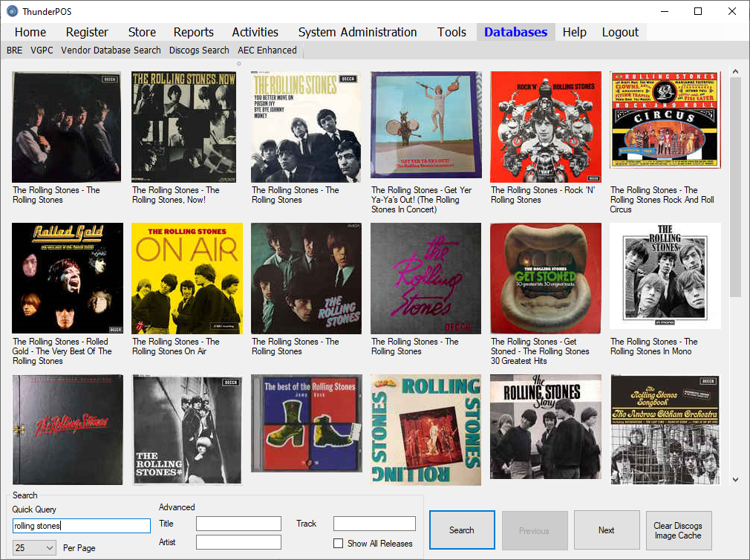Go to the Vendor Database Search tab
The image size is (750, 560).
(x=111, y=51)
